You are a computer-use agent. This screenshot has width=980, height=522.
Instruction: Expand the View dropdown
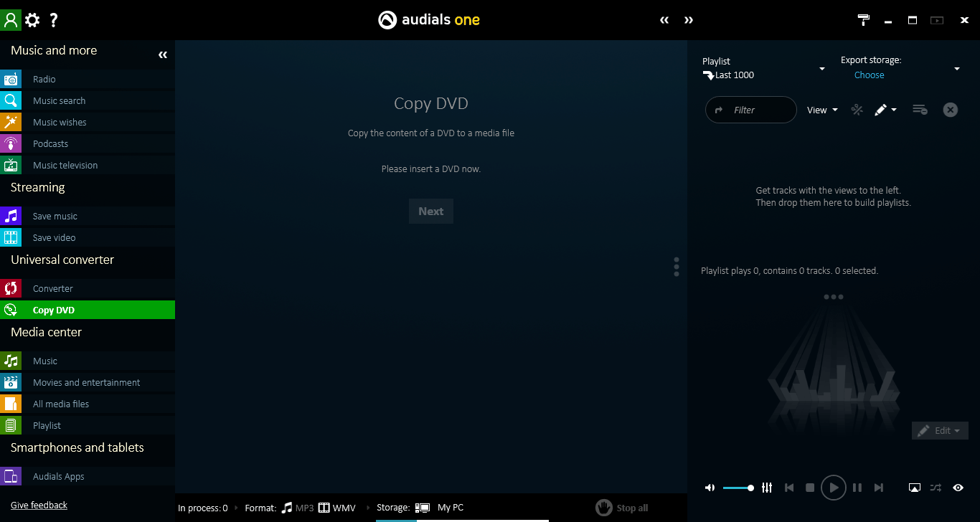coord(823,110)
